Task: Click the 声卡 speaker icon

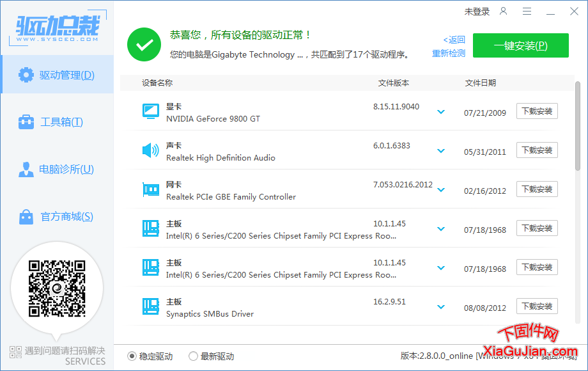Action: click(x=151, y=150)
